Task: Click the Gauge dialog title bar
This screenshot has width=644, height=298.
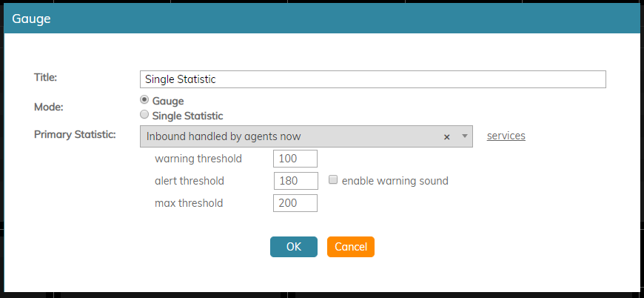Action: (322, 19)
